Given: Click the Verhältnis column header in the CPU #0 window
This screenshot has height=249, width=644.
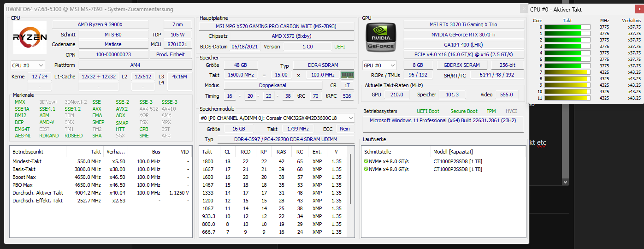Looking at the screenshot, I should click(631, 20).
